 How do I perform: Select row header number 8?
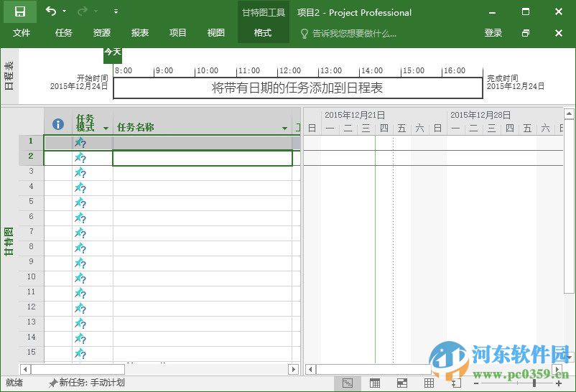pyautogui.click(x=31, y=246)
